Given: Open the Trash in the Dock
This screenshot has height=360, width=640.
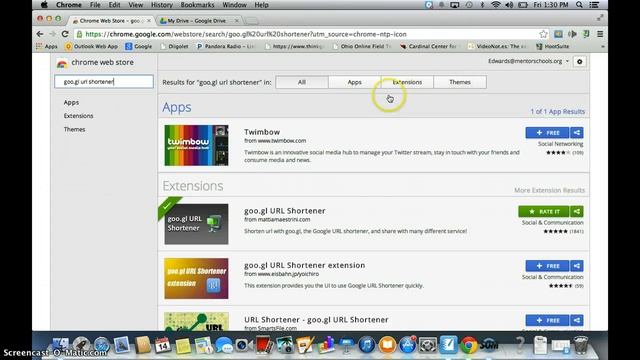Looking at the screenshot, I should 581,345.
